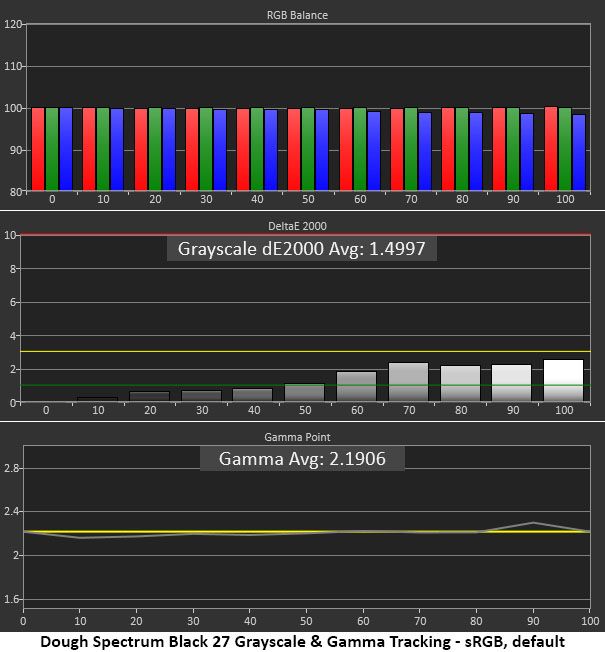This screenshot has width=605, height=652.
Task: Click the 50 label under RGB Balance chart
Action: click(308, 199)
